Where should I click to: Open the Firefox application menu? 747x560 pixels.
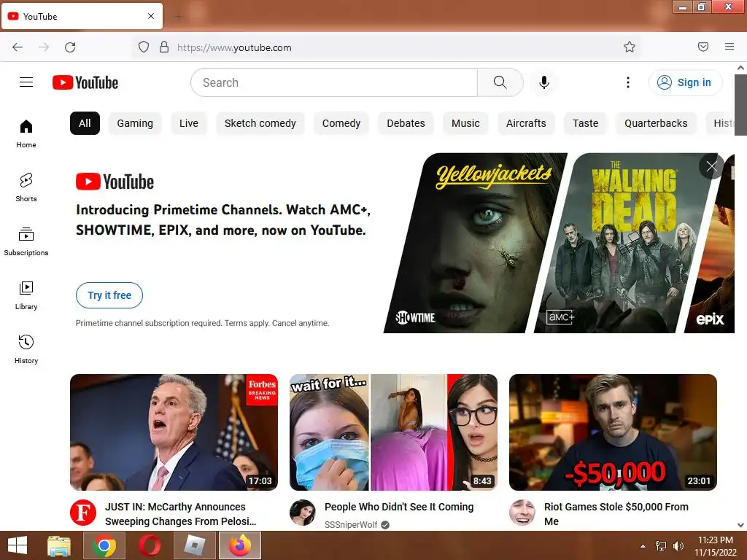[729, 47]
